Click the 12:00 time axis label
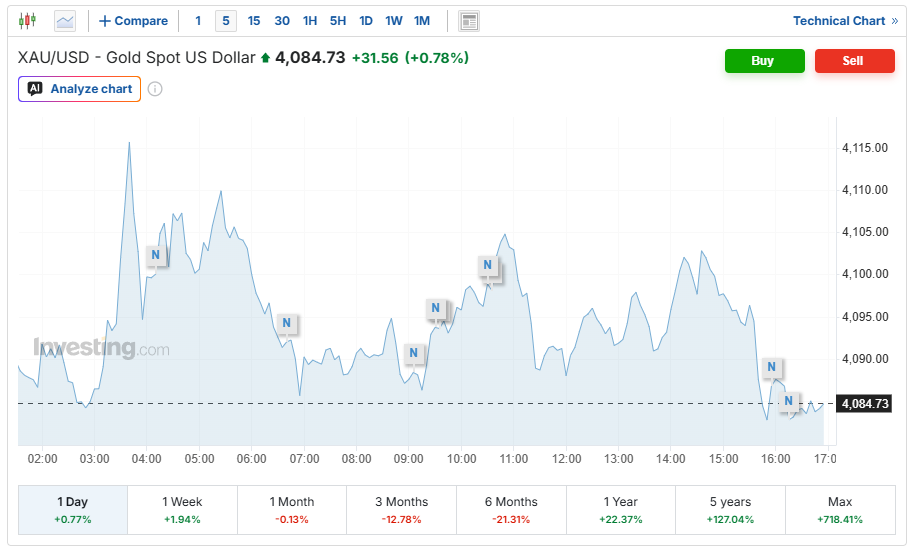917x555 pixels. pos(566,459)
